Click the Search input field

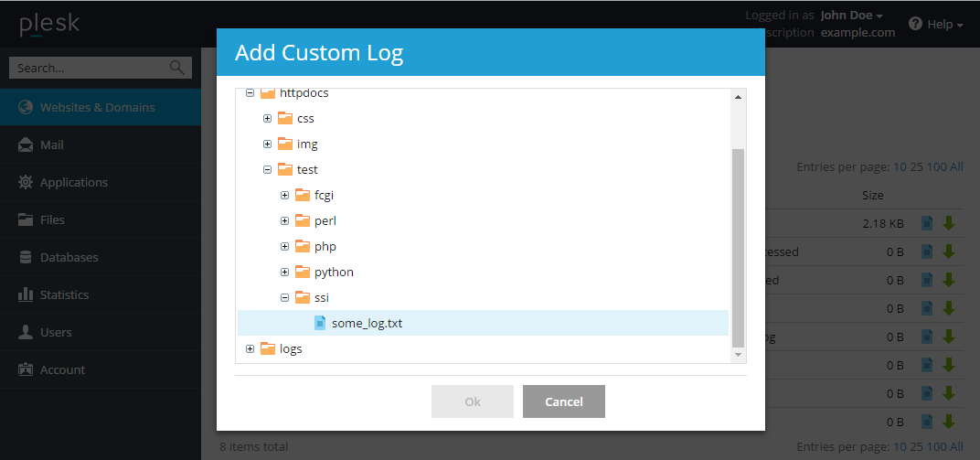[87, 68]
